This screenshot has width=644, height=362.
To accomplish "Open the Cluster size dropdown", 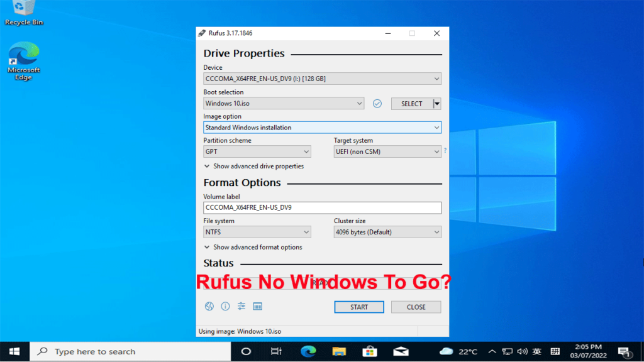I will tap(387, 233).
